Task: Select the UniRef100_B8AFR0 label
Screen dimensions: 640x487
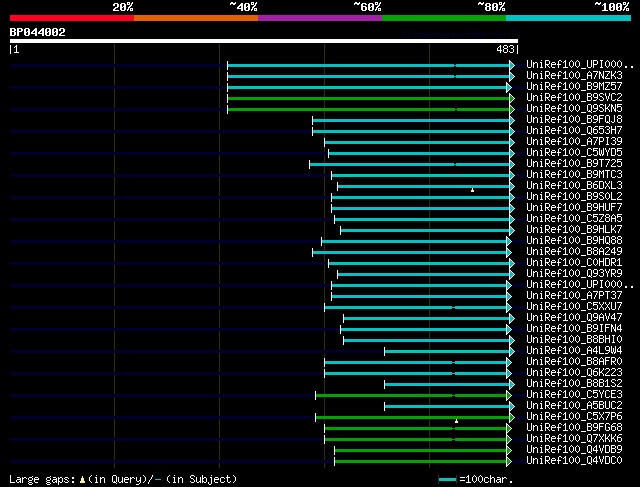Action: [574, 362]
